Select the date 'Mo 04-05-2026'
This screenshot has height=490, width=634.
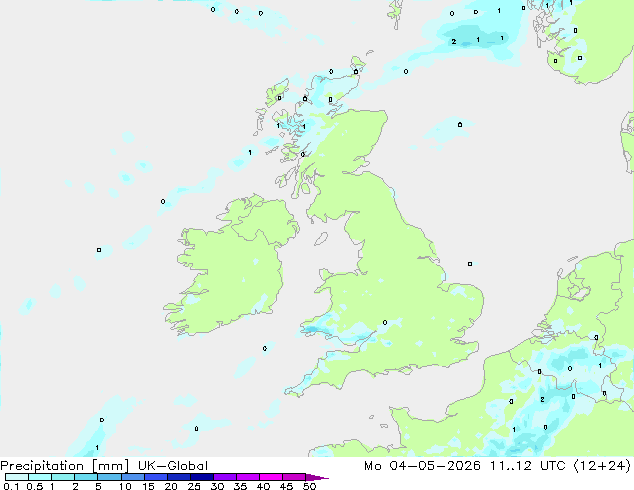pyautogui.click(x=422, y=466)
